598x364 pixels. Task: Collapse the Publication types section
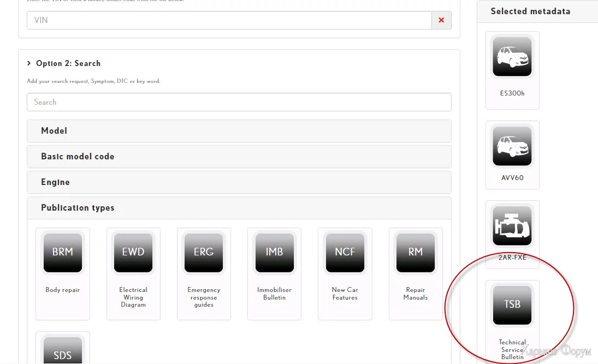[239, 208]
